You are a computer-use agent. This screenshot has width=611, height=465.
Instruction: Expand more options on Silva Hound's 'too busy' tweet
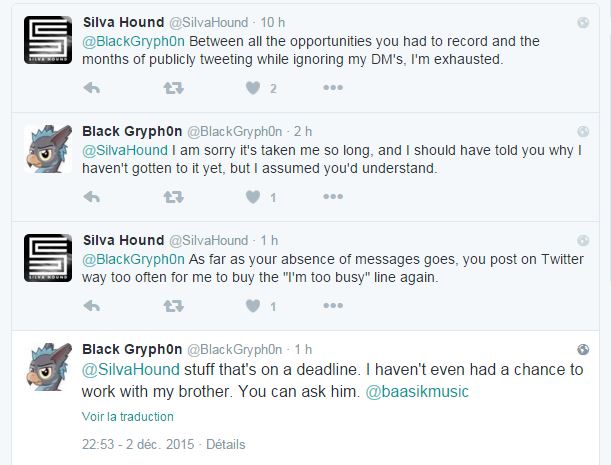click(x=333, y=306)
